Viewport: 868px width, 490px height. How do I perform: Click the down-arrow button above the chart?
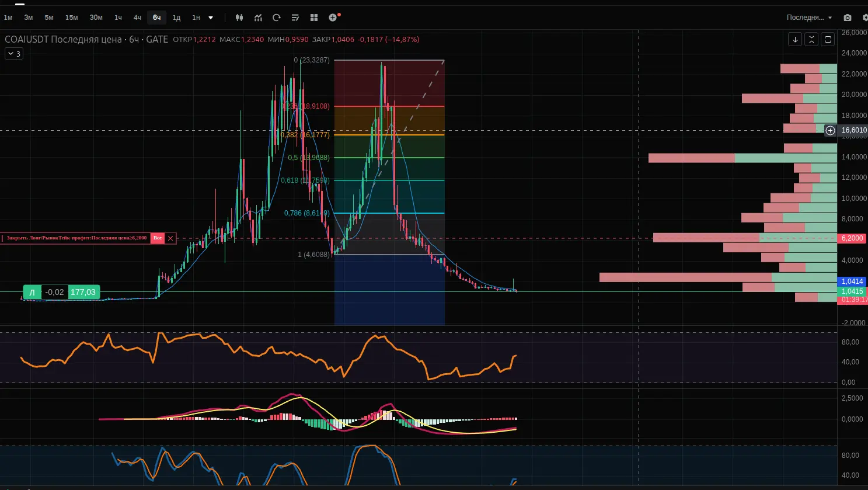pyautogui.click(x=795, y=39)
